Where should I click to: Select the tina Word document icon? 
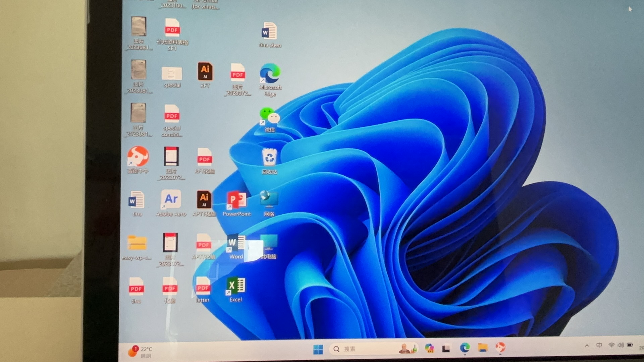[x=137, y=203]
